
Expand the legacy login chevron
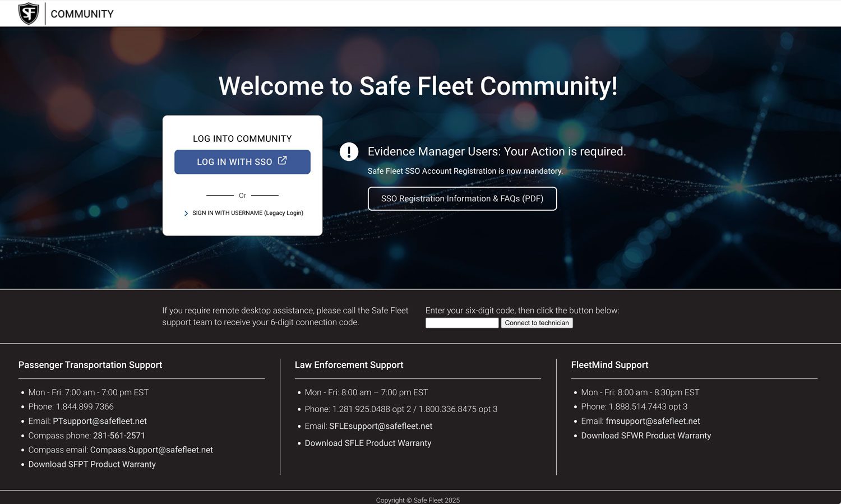click(186, 213)
